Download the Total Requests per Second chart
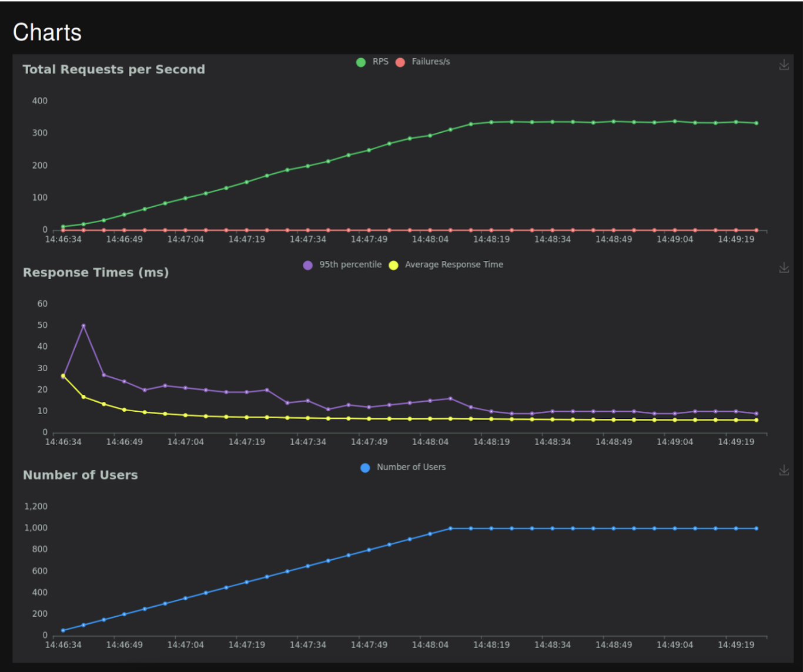Image resolution: width=803 pixels, height=672 pixels. 784,65
